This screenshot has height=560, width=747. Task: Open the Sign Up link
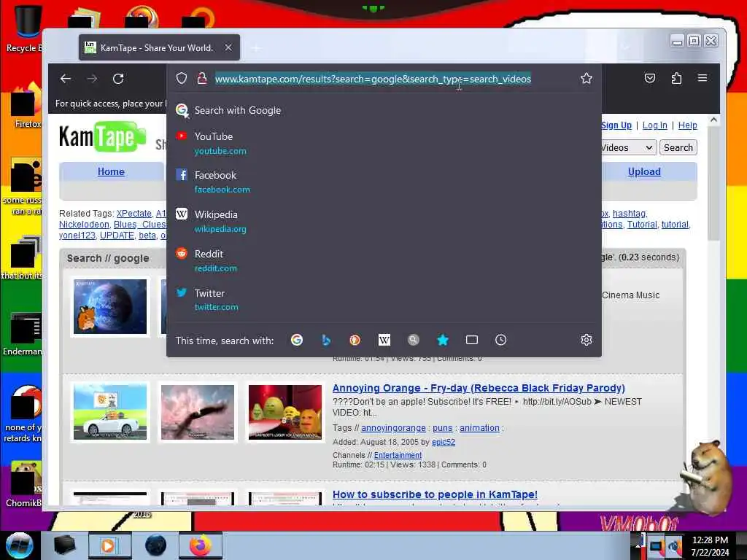coord(616,125)
